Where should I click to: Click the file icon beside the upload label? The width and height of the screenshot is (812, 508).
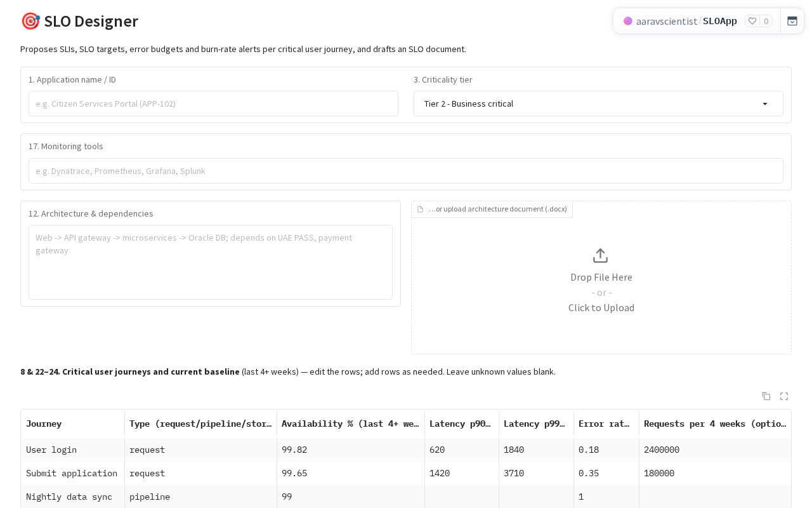tap(420, 210)
